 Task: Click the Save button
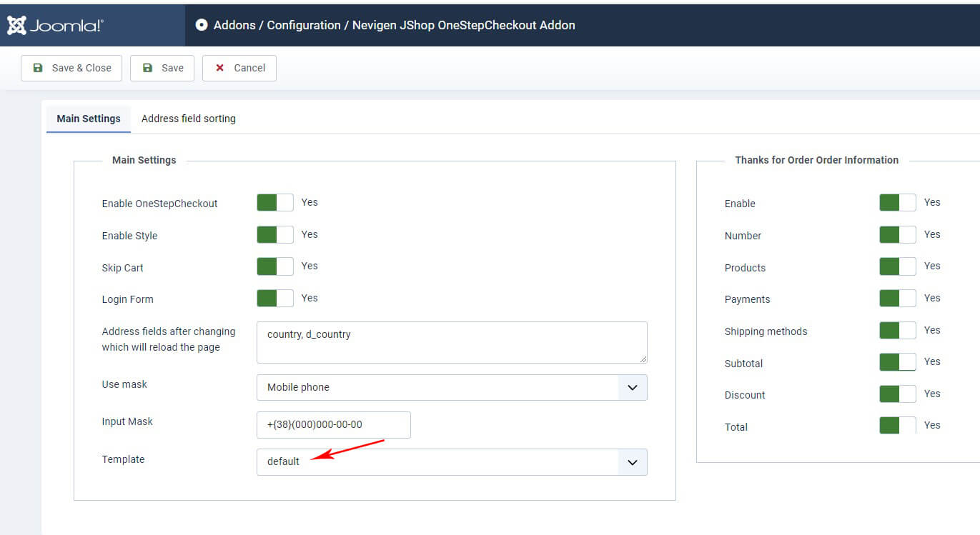(x=162, y=68)
